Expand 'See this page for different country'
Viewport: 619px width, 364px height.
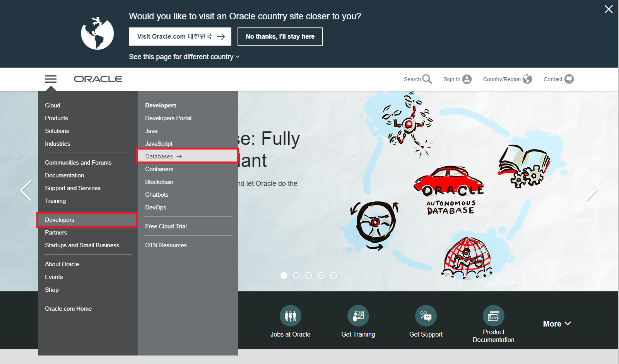184,57
